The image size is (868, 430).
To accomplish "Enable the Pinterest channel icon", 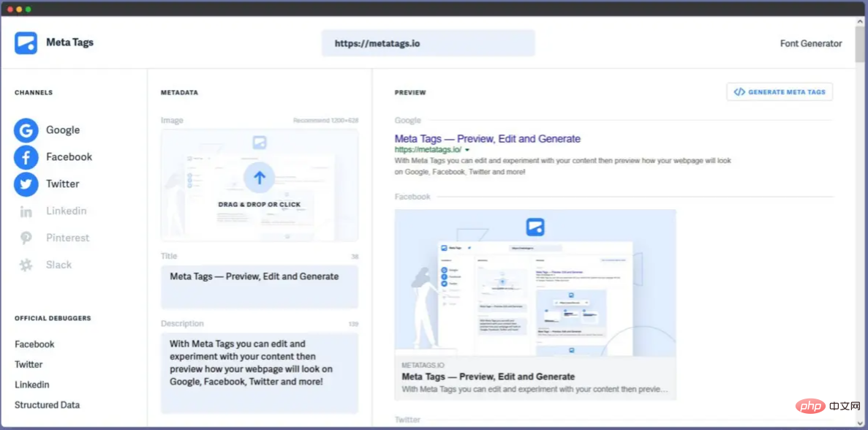I will tap(26, 238).
